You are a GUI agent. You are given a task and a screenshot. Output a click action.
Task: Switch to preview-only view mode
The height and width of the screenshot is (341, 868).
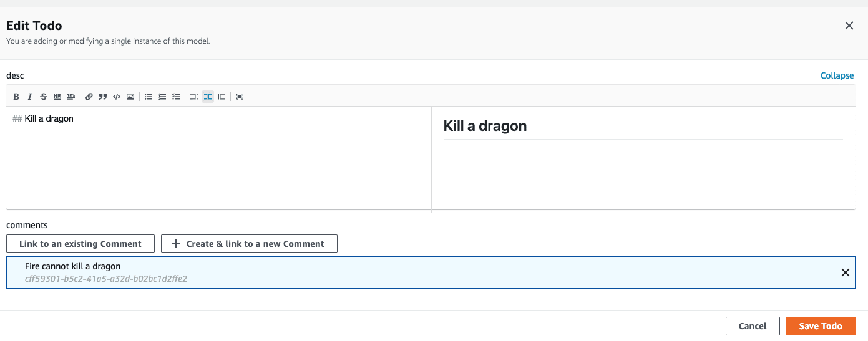pos(222,97)
